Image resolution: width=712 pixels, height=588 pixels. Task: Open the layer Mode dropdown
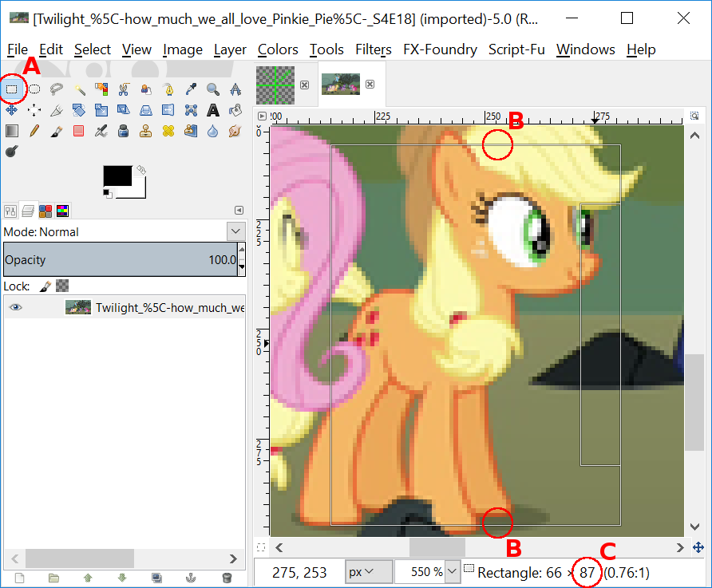(x=235, y=231)
